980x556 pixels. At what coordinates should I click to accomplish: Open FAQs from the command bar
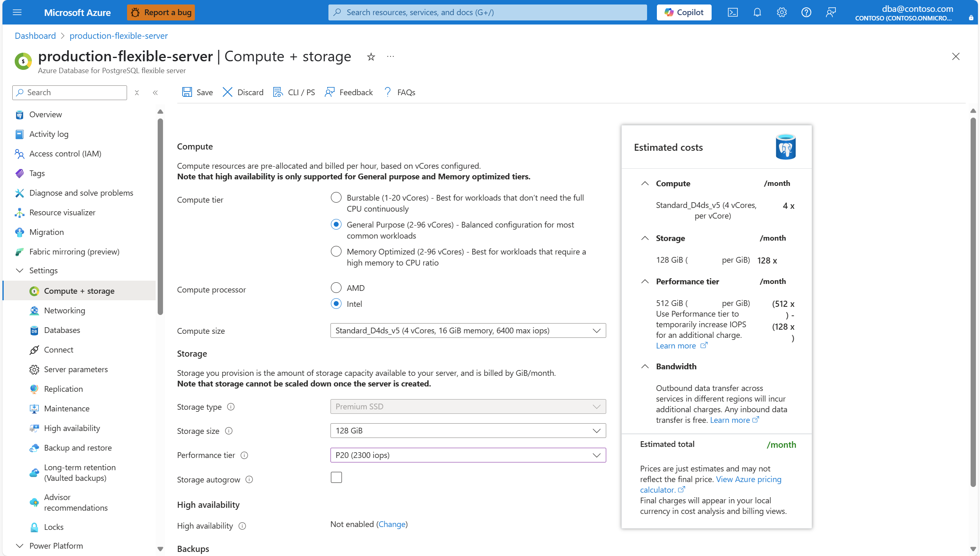(x=400, y=92)
